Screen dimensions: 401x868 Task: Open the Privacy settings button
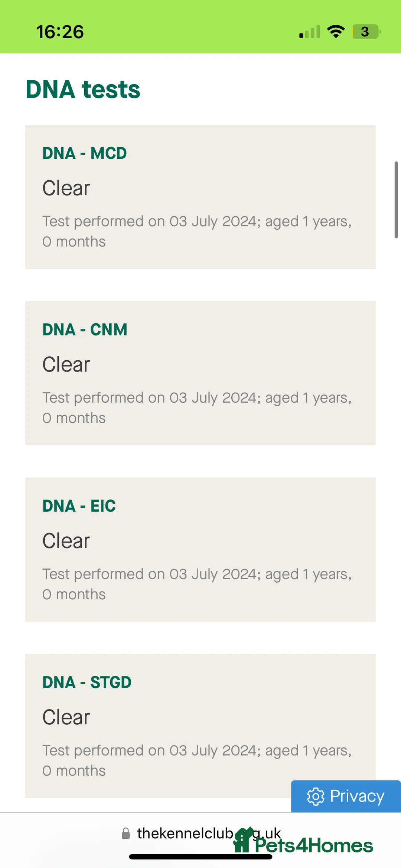(346, 796)
